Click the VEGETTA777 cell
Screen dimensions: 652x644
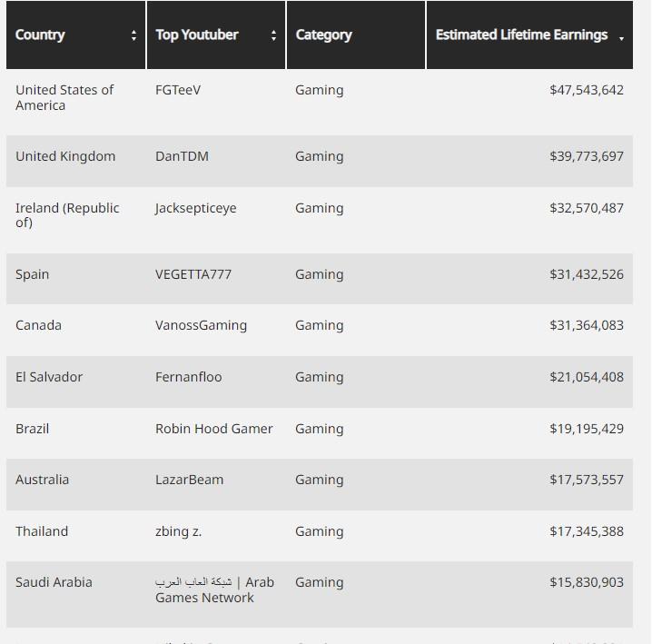pos(193,274)
